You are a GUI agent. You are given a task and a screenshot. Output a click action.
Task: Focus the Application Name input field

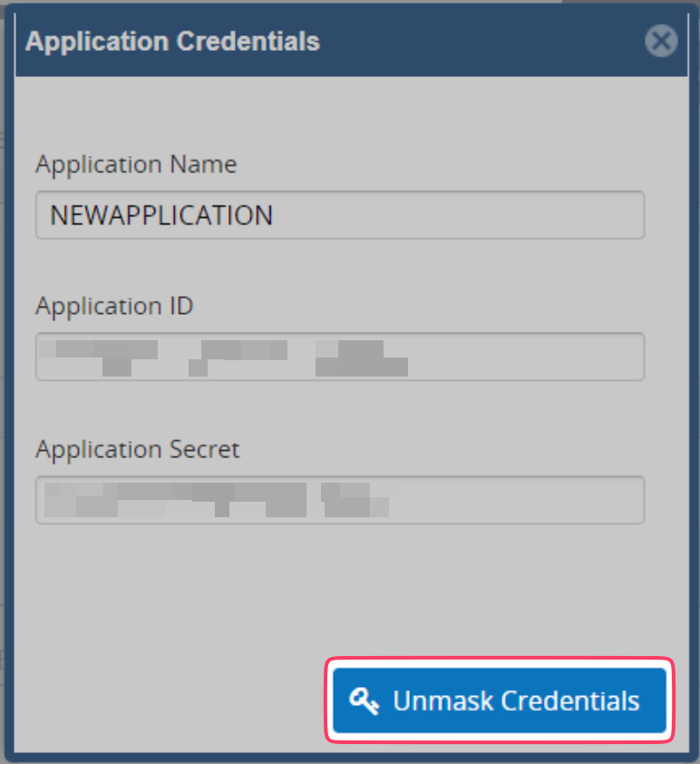coord(340,215)
